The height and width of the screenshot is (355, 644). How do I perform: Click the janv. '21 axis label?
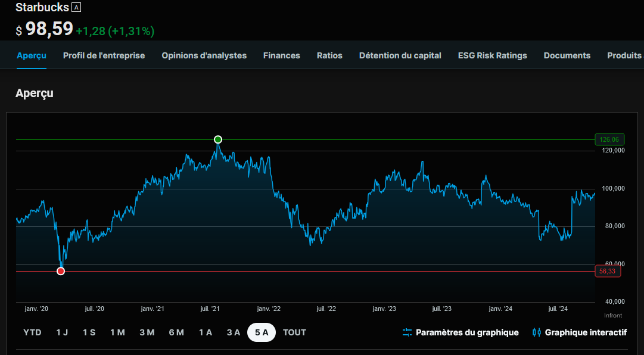(x=153, y=309)
